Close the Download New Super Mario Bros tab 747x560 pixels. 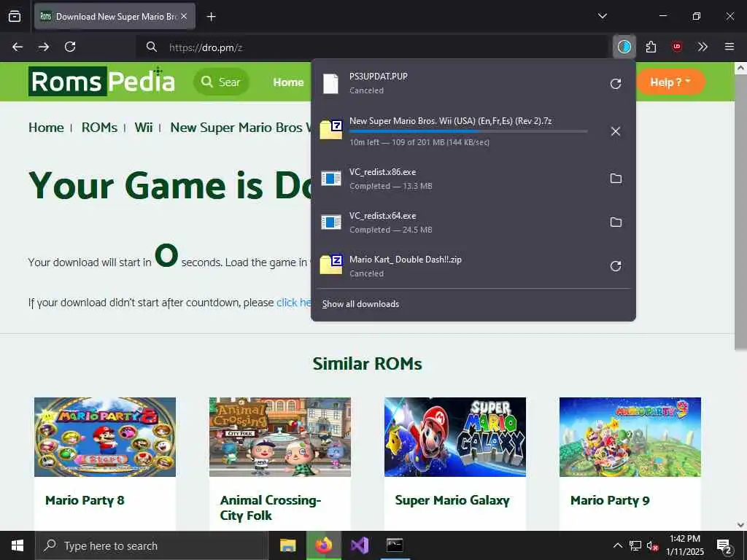pos(184,16)
